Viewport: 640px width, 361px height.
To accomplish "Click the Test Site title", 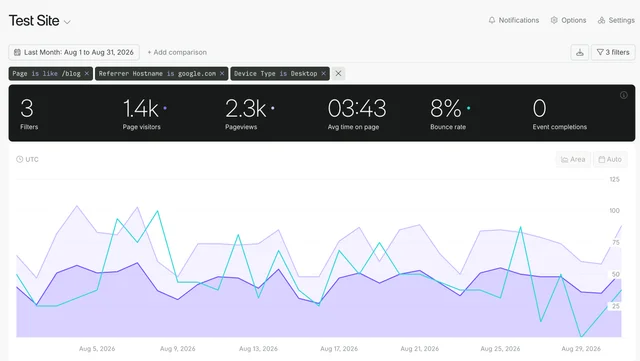I will pos(34,21).
